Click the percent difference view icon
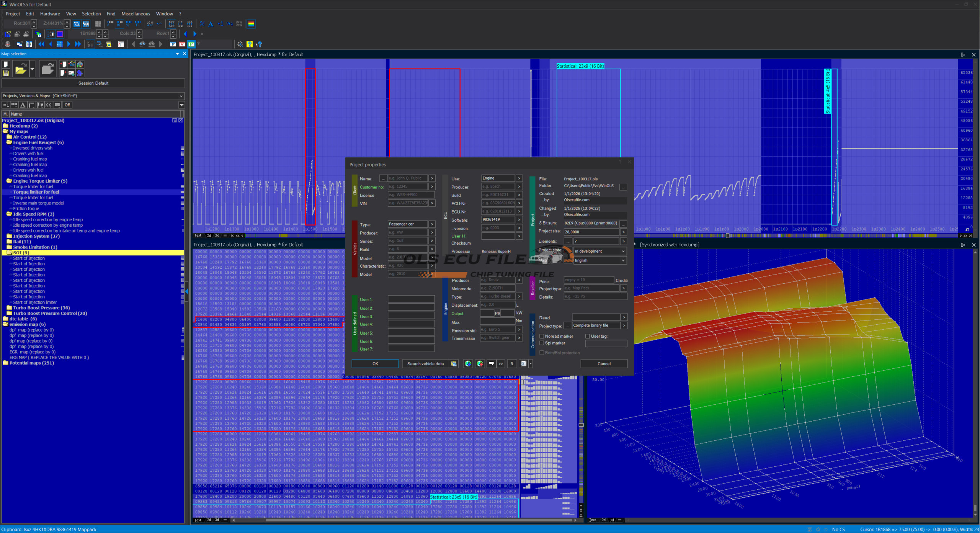 [x=202, y=24]
